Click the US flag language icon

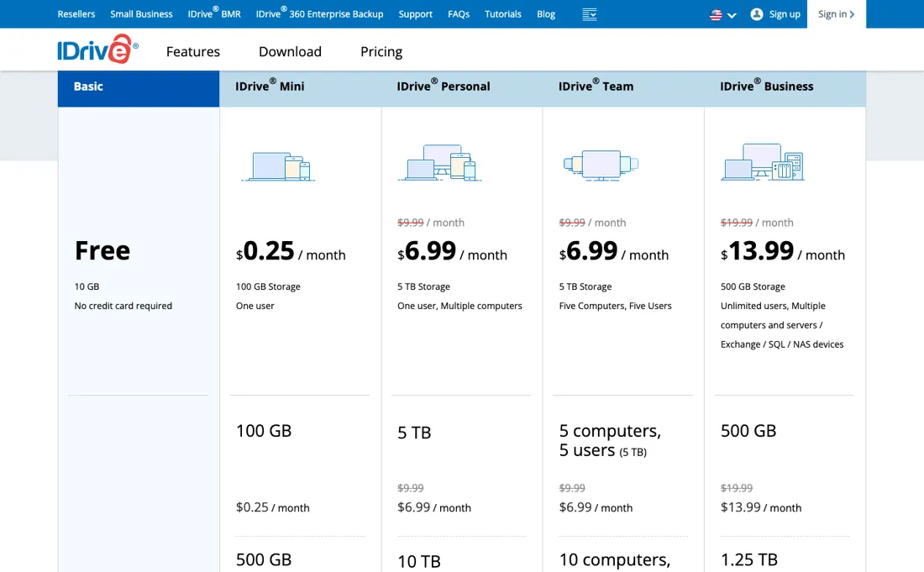(x=716, y=15)
